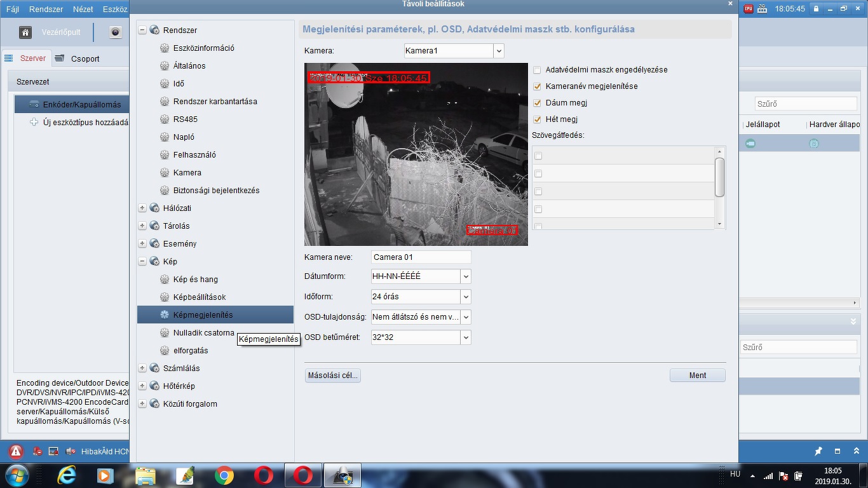Click the memory usage icon beside CPU

pos(763,9)
